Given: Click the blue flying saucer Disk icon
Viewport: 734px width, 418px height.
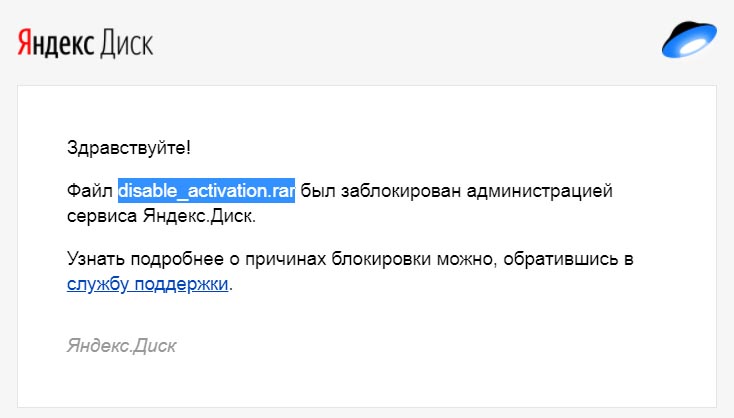Looking at the screenshot, I should pyautogui.click(x=689, y=39).
